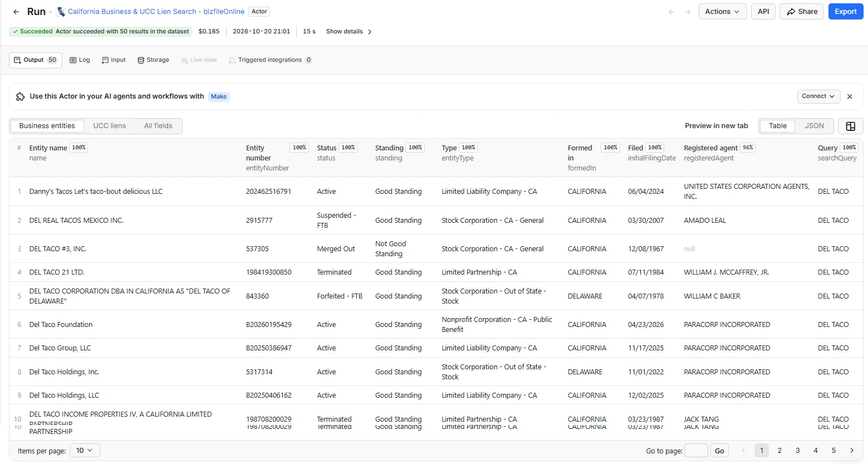
Task: Click Preview in new tab
Action: (x=717, y=126)
